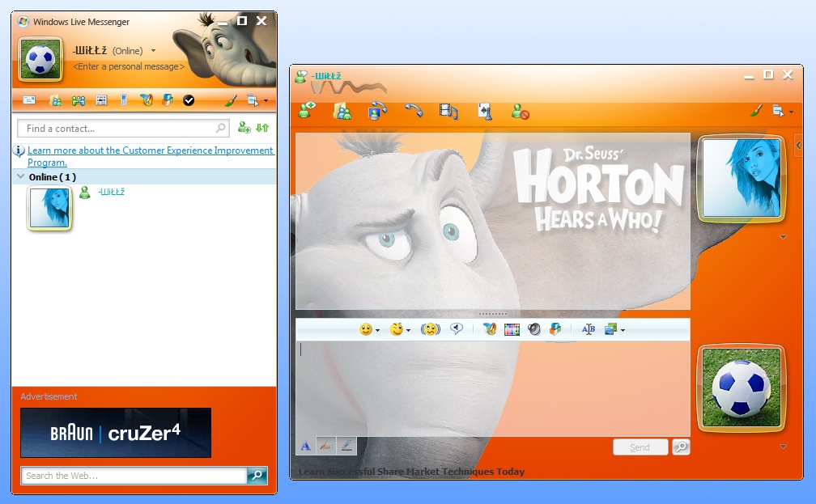Call the contact with the phone icon
The image size is (816, 504).
tap(414, 111)
